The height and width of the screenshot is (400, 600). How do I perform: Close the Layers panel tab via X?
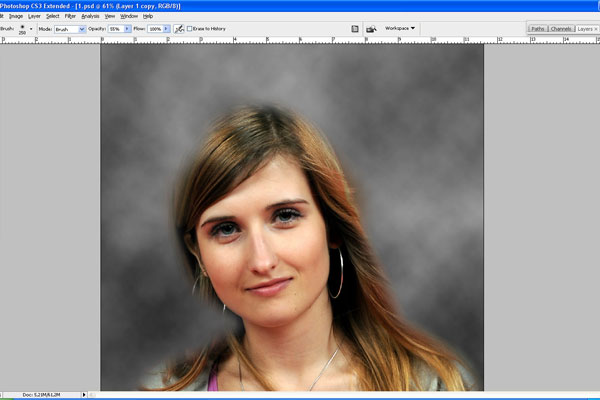pos(596,29)
